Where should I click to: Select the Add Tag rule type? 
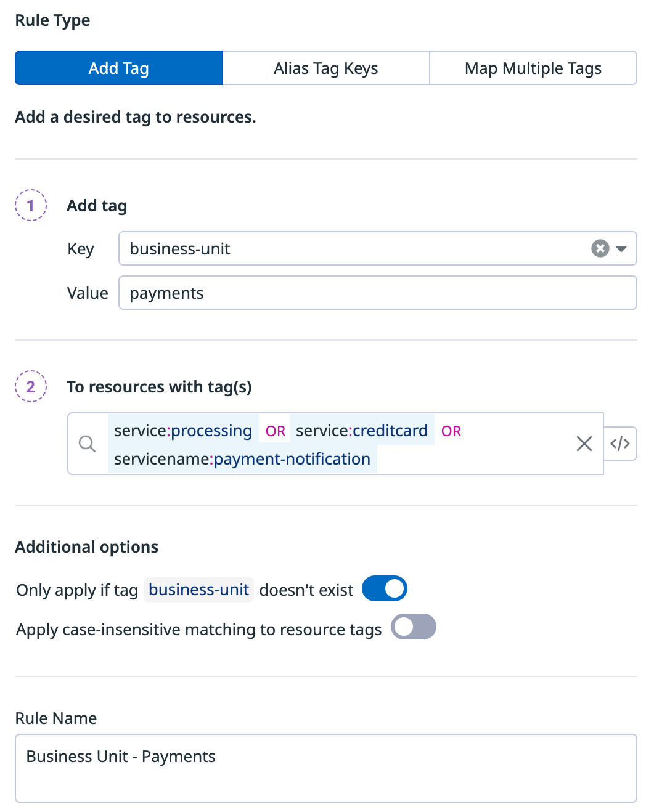click(119, 68)
